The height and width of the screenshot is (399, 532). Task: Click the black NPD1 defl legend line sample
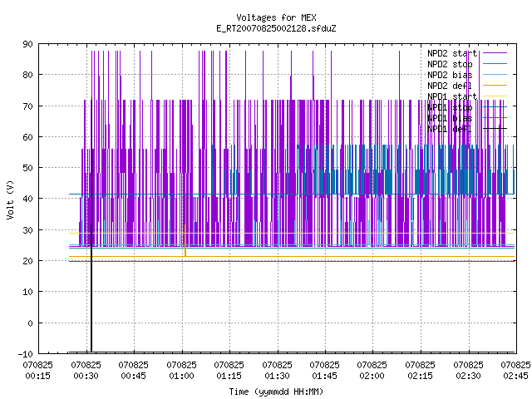tap(495, 129)
